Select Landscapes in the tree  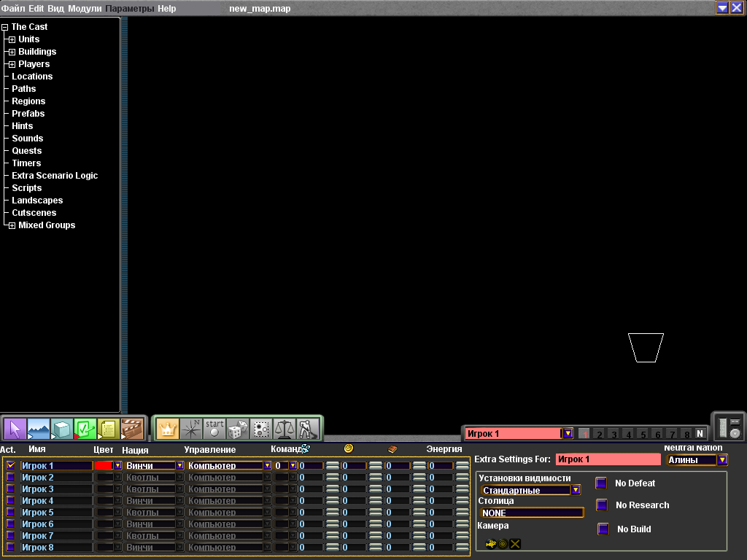tap(37, 201)
